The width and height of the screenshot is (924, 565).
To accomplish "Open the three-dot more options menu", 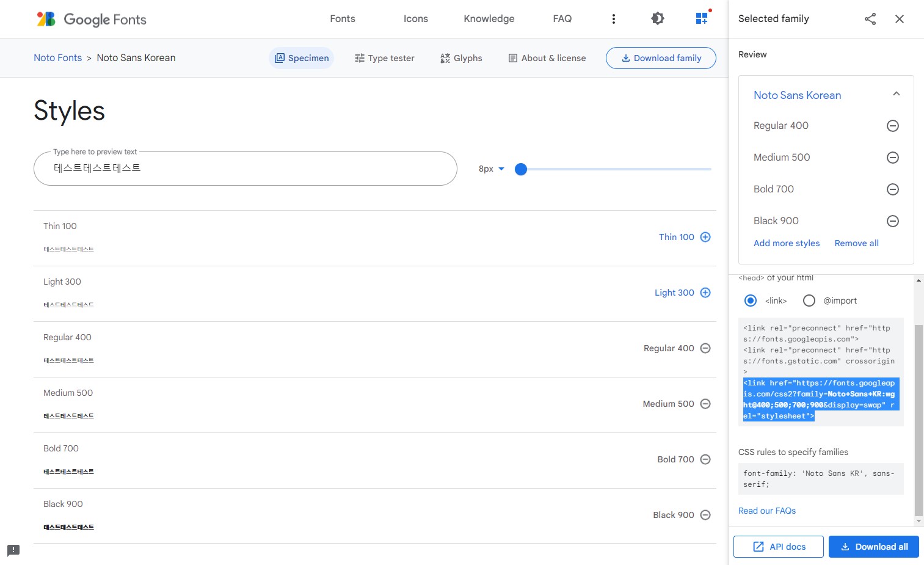I will pos(614,19).
